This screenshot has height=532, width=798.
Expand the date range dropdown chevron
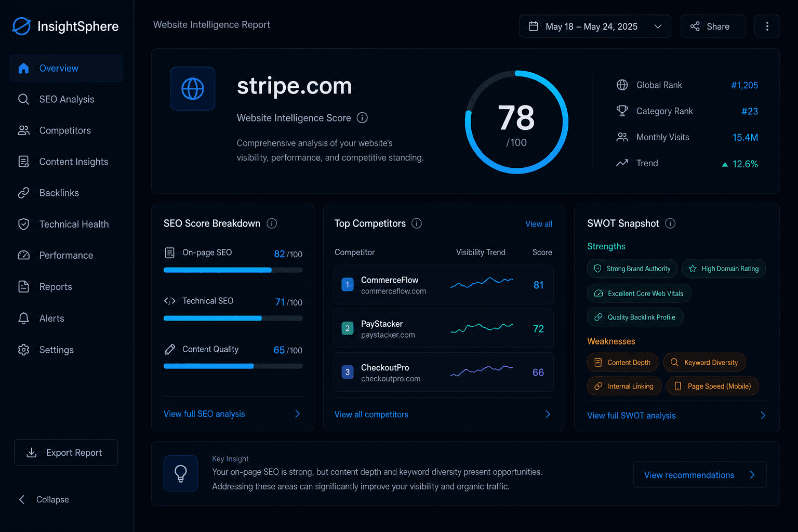click(658, 26)
